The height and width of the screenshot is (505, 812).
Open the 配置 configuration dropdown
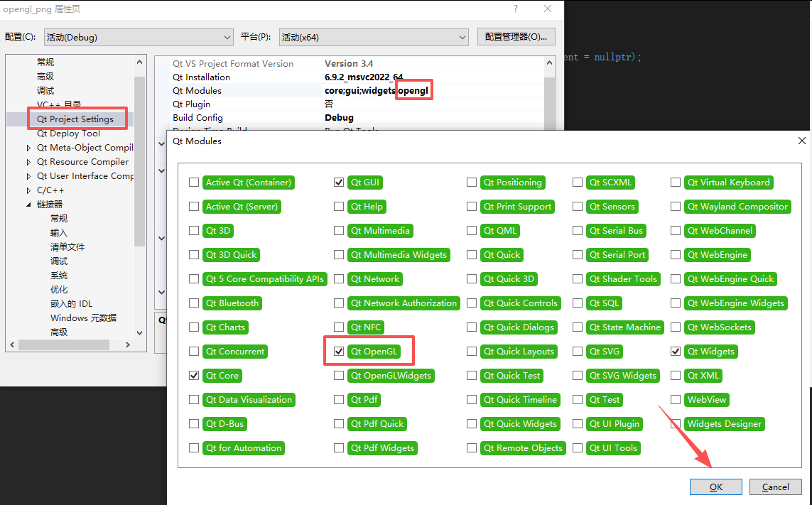pos(139,38)
